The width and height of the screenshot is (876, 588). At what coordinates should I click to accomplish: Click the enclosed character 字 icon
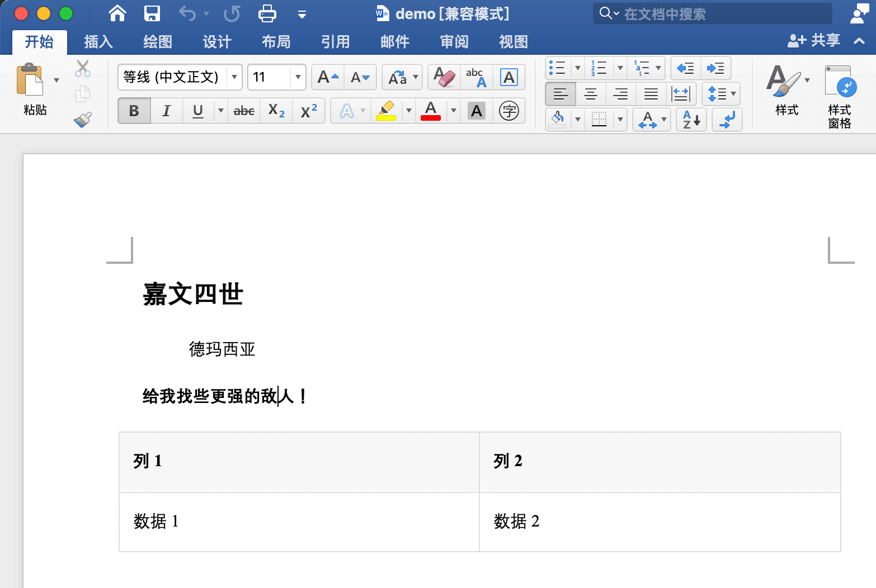tap(508, 111)
